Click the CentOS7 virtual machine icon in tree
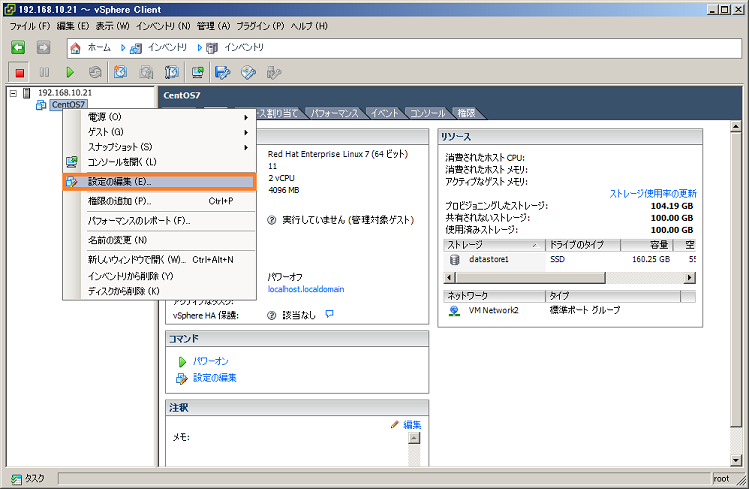 point(41,105)
